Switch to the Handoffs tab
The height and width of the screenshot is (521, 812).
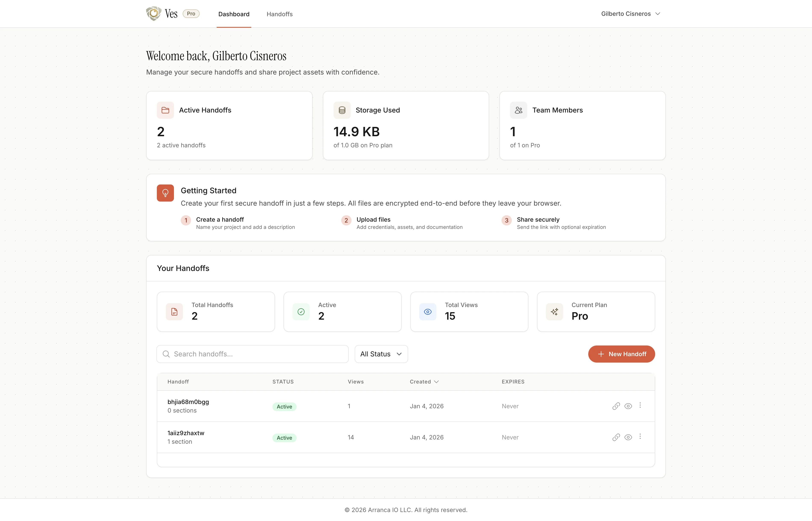click(279, 14)
